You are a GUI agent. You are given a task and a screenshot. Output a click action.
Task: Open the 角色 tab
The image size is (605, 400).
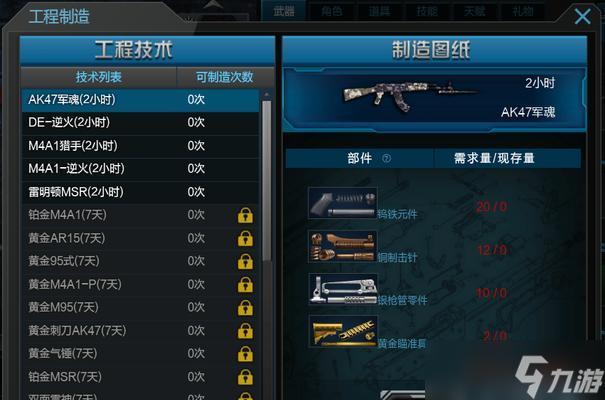point(332,11)
